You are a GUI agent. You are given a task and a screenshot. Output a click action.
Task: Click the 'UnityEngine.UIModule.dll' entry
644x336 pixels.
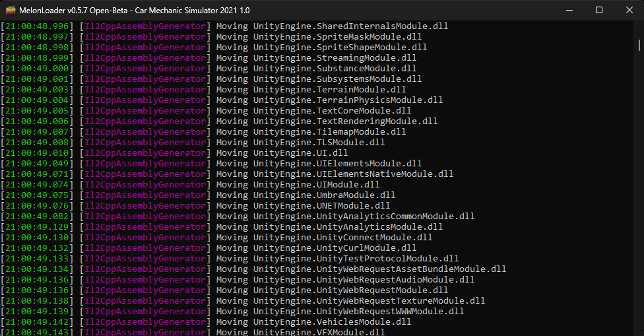click(316, 185)
